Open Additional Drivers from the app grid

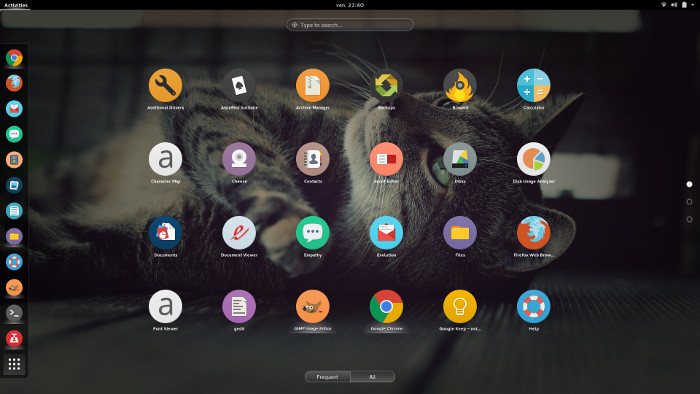(165, 85)
